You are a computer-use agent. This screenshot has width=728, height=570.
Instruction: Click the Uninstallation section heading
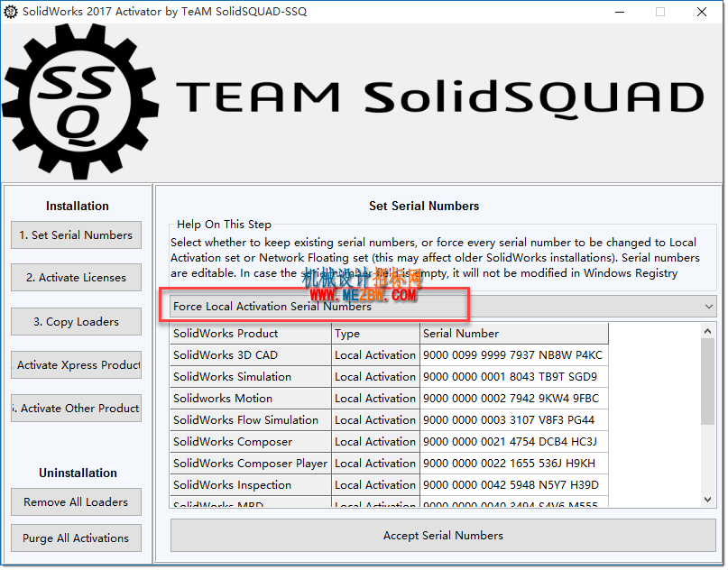pos(78,473)
